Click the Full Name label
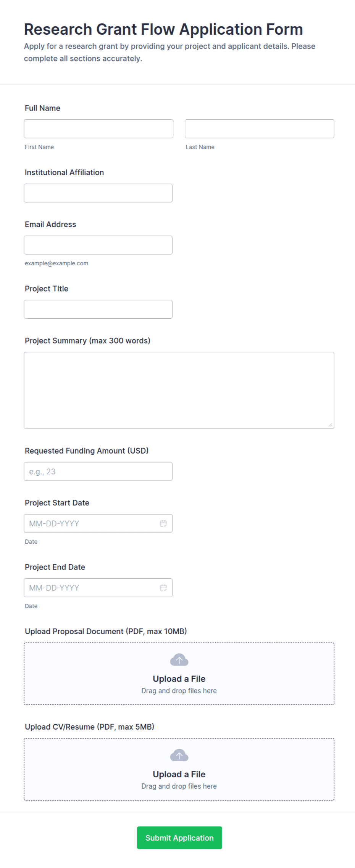The image size is (355, 868). (42, 108)
